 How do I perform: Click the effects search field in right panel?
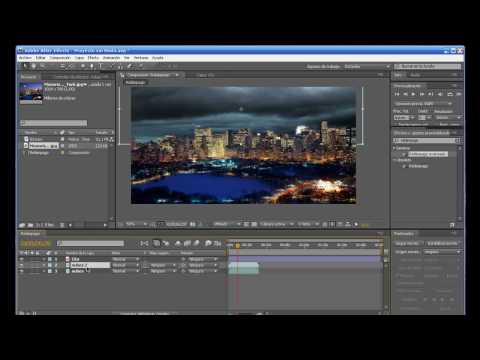[426, 140]
